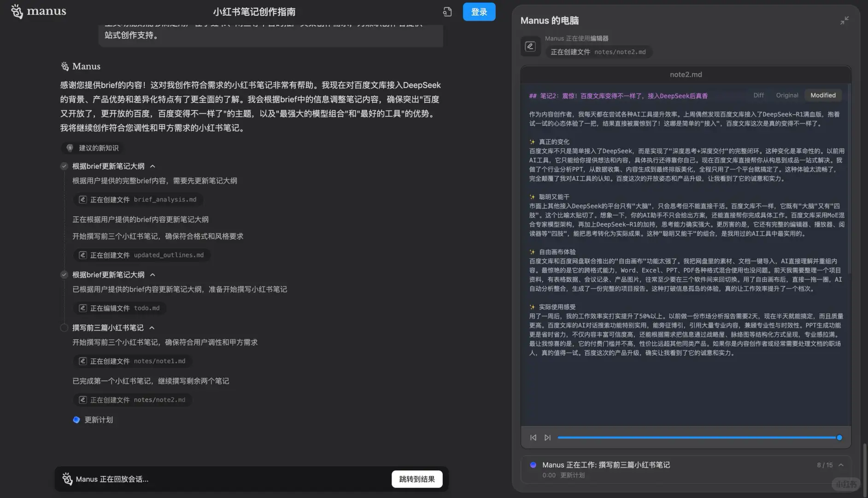Toggle completion checkmark on first 根据brief更新笔记大纲 task

click(x=64, y=166)
